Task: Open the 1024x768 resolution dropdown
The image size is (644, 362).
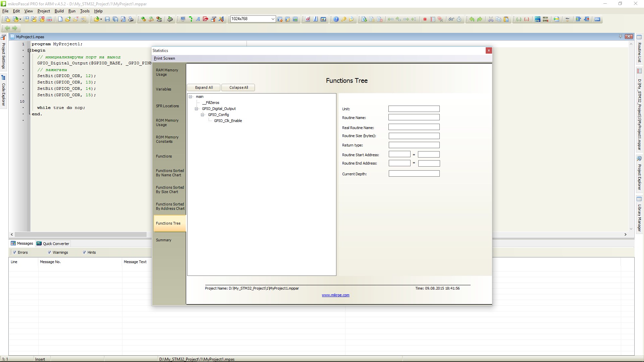Action: [273, 19]
